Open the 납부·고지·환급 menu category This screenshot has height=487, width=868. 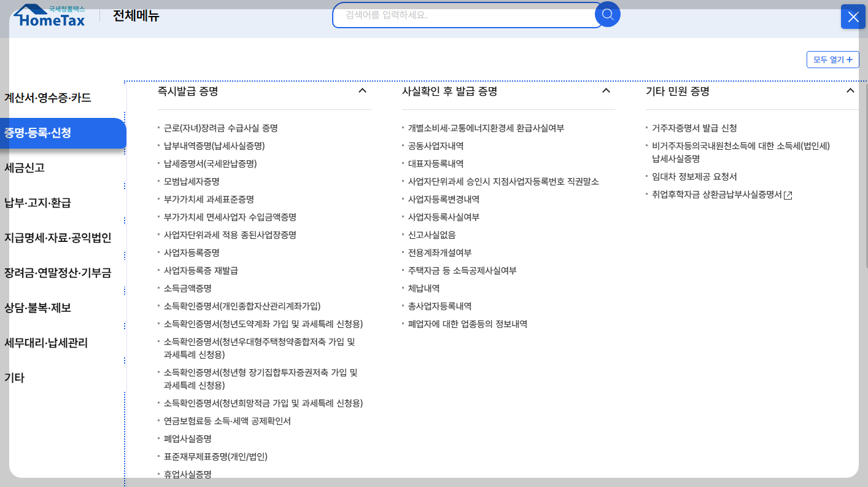(37, 203)
